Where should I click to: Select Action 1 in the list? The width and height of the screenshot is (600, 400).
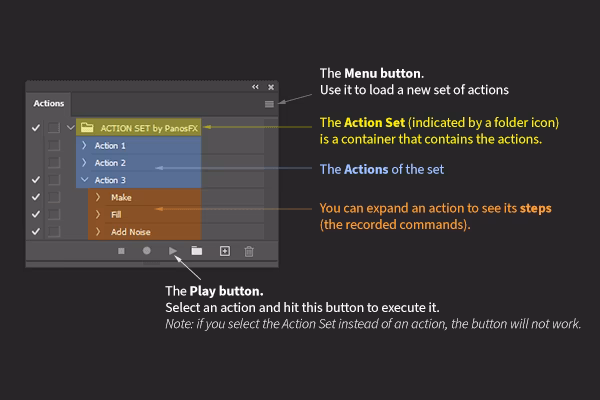139,145
